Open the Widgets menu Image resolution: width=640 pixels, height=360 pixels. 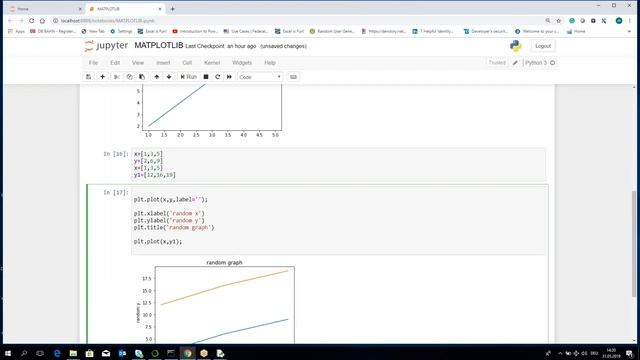pos(242,63)
